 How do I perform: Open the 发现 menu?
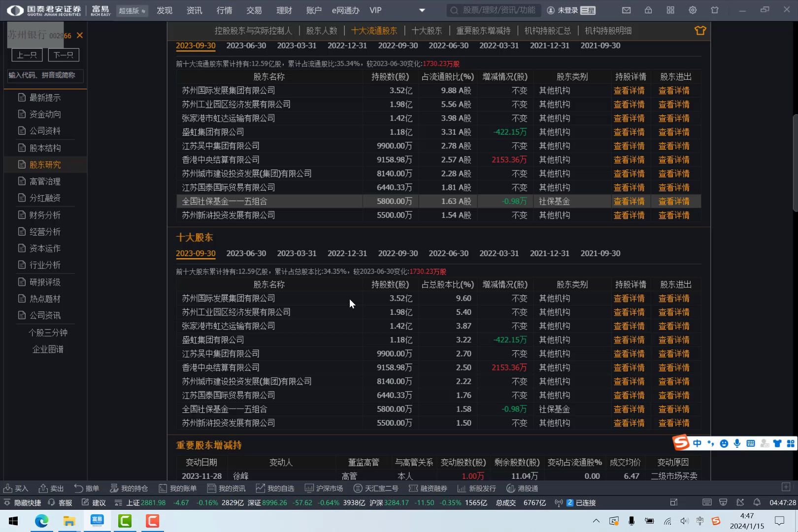[x=164, y=10]
